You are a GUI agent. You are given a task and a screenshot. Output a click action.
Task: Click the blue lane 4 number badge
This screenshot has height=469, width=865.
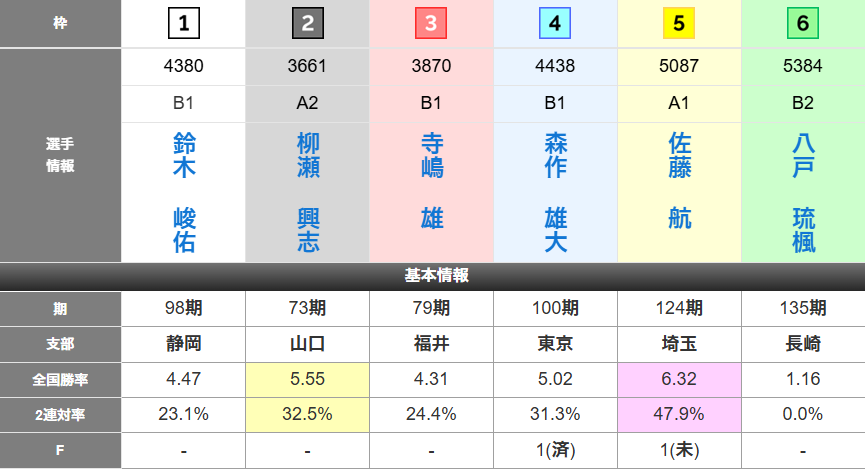coord(555,24)
